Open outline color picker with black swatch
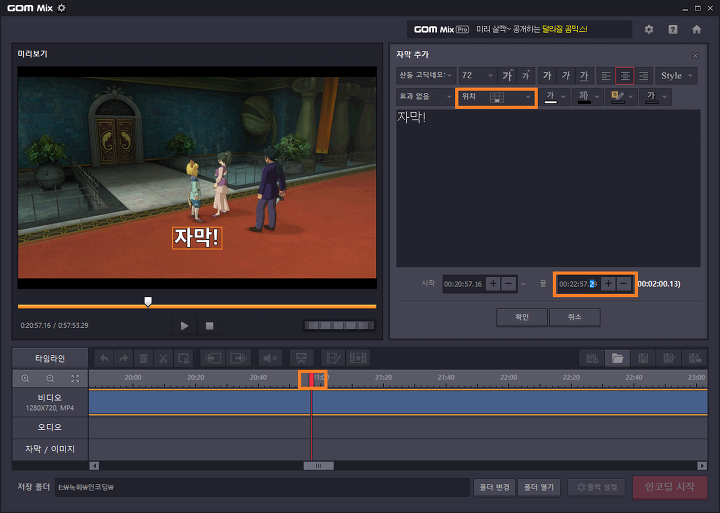720x513 pixels. 587,96
